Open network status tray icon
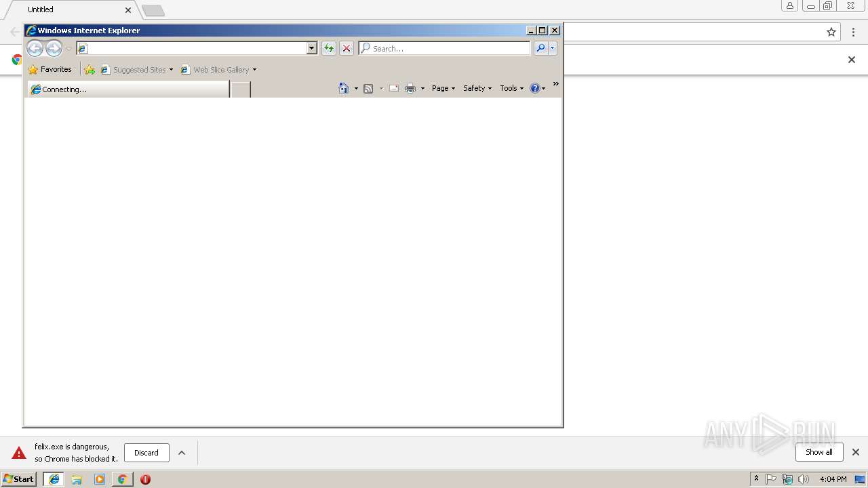 click(787, 479)
